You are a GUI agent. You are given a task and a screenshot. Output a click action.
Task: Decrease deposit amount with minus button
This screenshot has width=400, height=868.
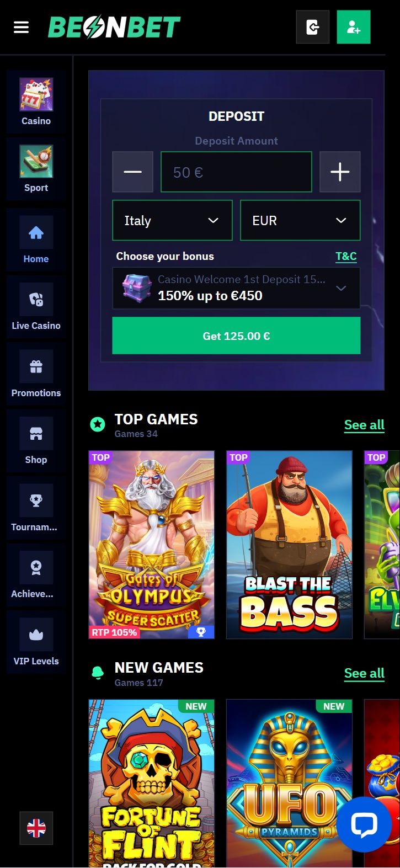pyautogui.click(x=132, y=172)
